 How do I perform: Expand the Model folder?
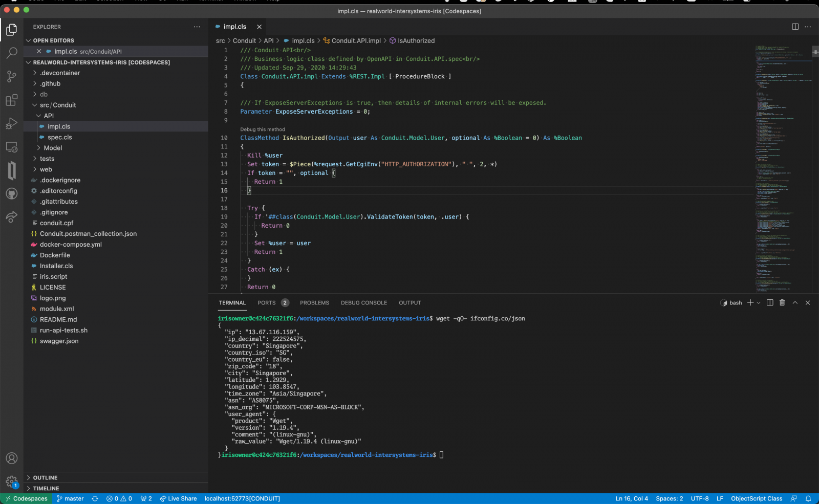click(x=53, y=148)
